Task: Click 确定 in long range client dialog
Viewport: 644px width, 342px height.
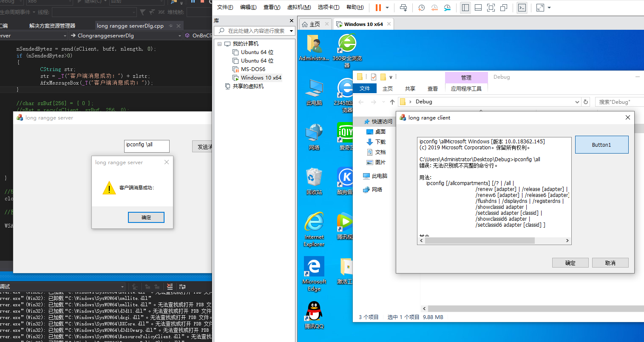Action: (570, 263)
